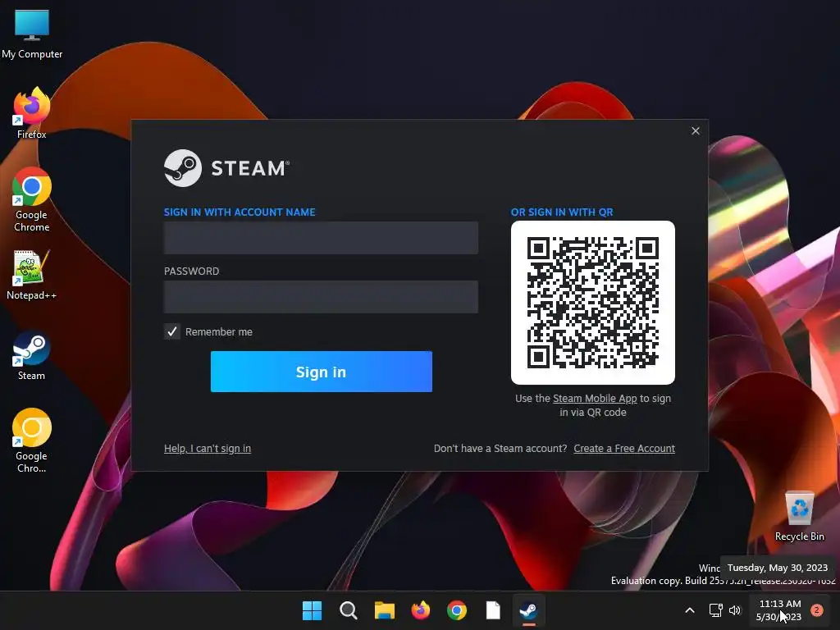Select the yellow Google Chrome Canary desktop shortcut
Viewport: 840px width, 630px height.
tap(32, 441)
